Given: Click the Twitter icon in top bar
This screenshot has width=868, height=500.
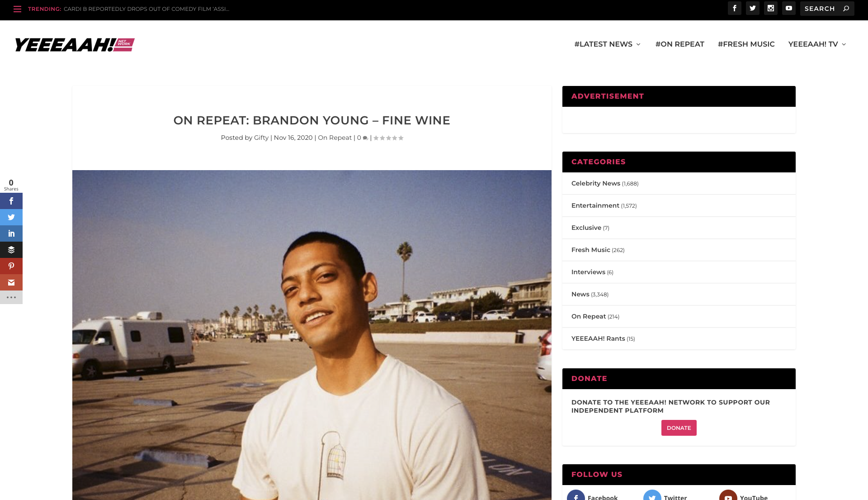Looking at the screenshot, I should pyautogui.click(x=753, y=8).
